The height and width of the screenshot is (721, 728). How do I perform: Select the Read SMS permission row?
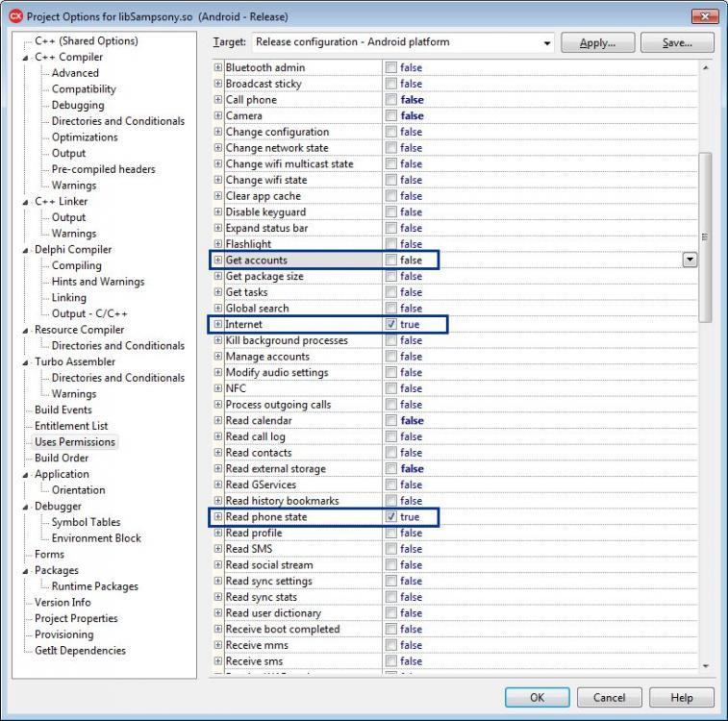[x=455, y=548]
